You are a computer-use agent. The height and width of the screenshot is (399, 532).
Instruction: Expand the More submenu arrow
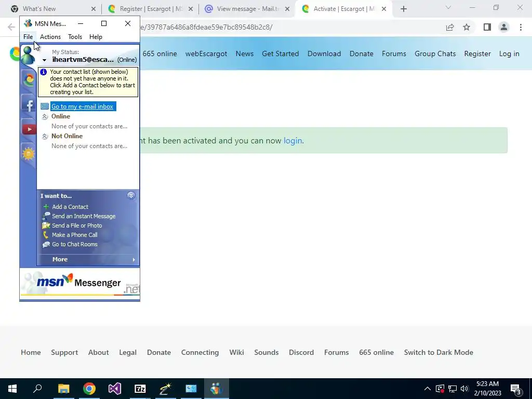134,260
